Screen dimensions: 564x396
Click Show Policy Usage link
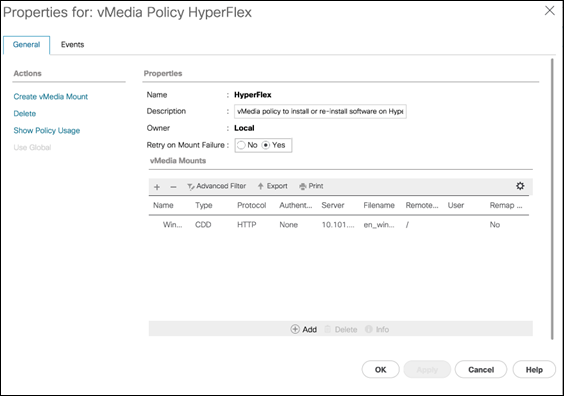click(x=47, y=130)
